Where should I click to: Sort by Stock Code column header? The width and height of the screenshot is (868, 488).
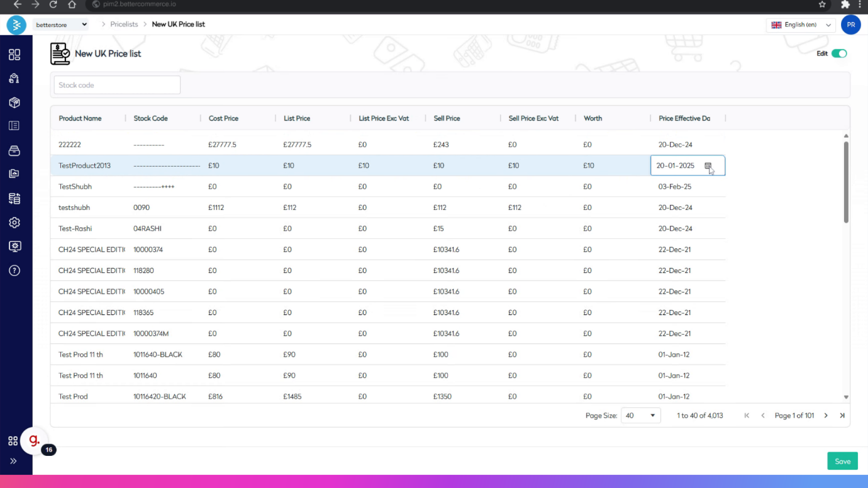tap(150, 118)
